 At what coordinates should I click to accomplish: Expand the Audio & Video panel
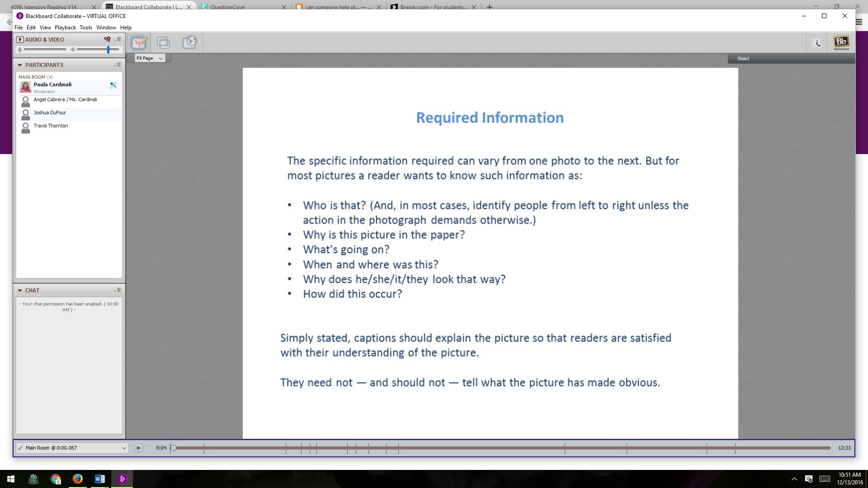[19, 39]
